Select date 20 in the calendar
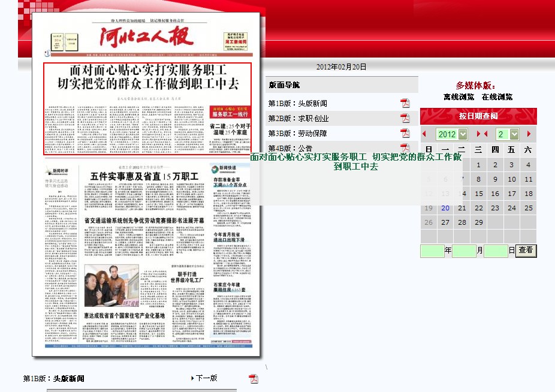555x392 pixels. coord(445,208)
